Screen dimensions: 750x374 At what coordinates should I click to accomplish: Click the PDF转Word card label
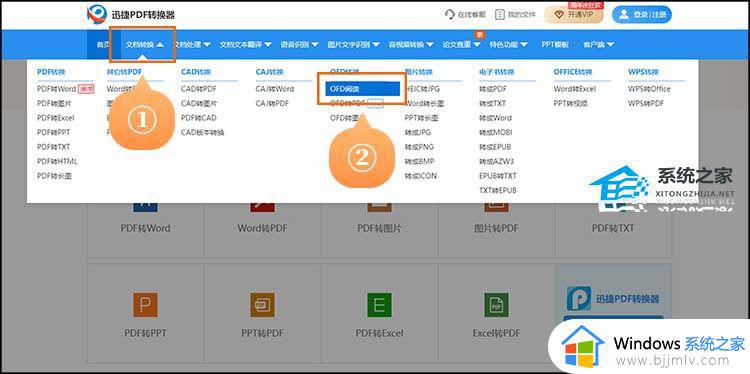click(x=145, y=228)
